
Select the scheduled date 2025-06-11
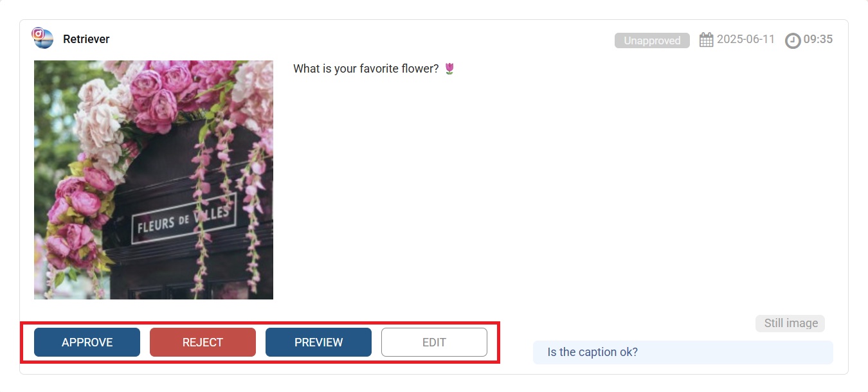pos(746,39)
